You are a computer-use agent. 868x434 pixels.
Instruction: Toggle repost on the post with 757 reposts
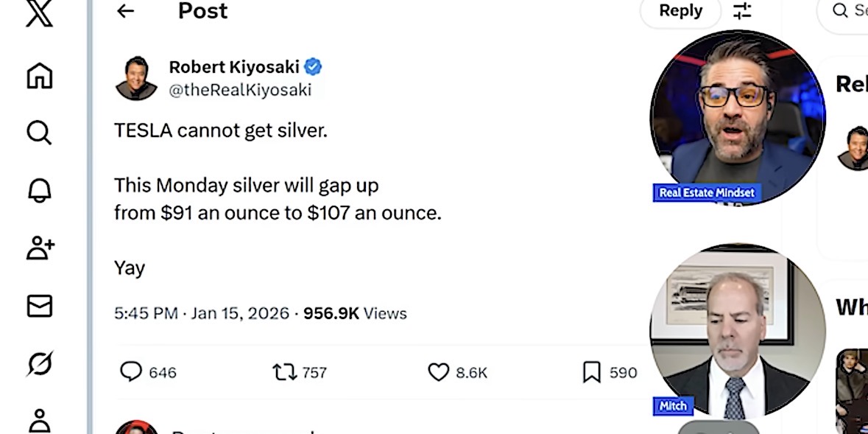[284, 372]
